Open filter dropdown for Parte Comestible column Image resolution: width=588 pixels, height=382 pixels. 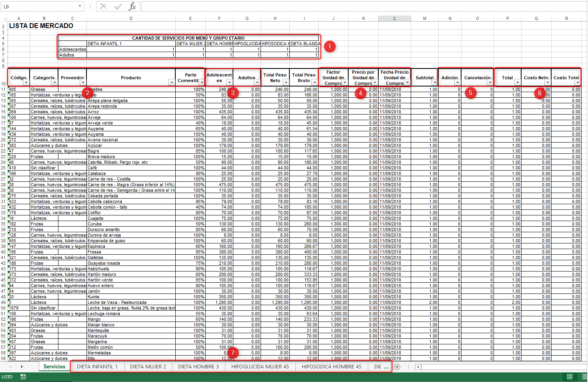point(202,83)
